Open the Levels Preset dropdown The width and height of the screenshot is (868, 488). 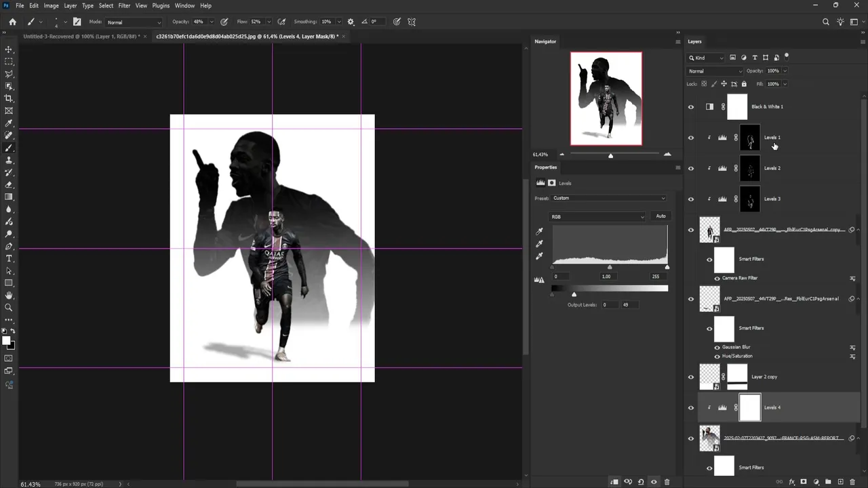(x=609, y=198)
